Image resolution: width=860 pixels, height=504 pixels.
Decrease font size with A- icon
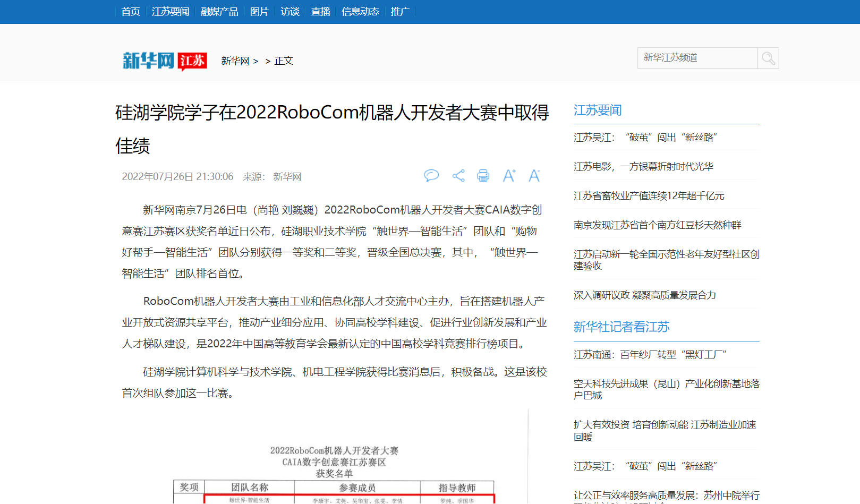534,176
